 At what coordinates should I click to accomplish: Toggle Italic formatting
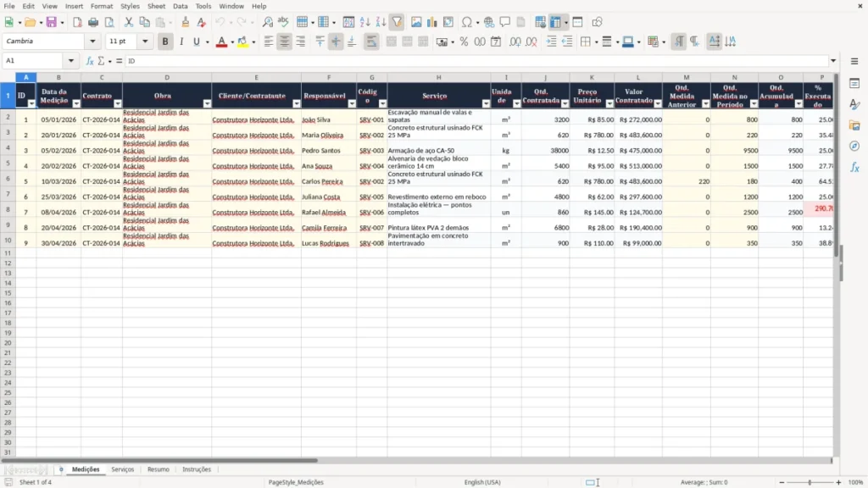pyautogui.click(x=181, y=42)
